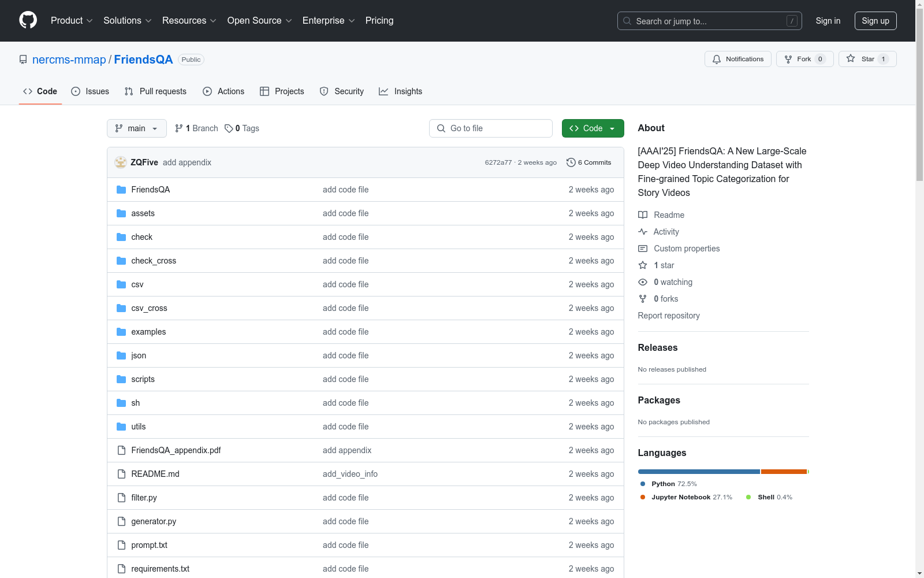Open the main branch selector dropdown
The height and width of the screenshot is (578, 924).
137,128
